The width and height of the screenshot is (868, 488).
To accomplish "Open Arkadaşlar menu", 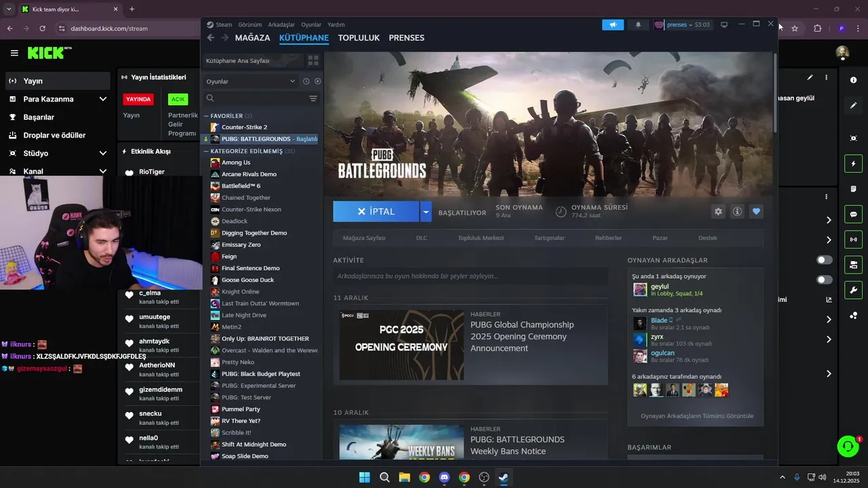I will [x=282, y=24].
